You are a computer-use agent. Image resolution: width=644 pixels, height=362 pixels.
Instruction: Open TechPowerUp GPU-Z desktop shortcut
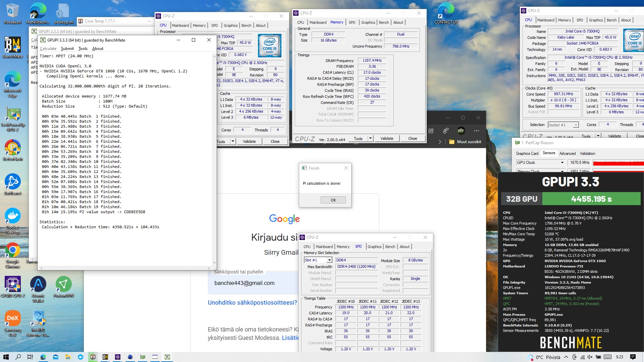pos(12,120)
